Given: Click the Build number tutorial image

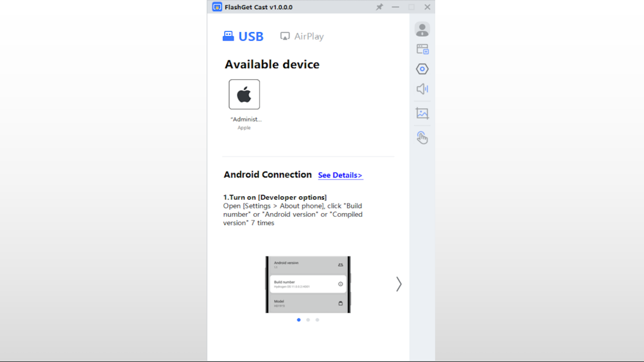Looking at the screenshot, I should tap(308, 284).
